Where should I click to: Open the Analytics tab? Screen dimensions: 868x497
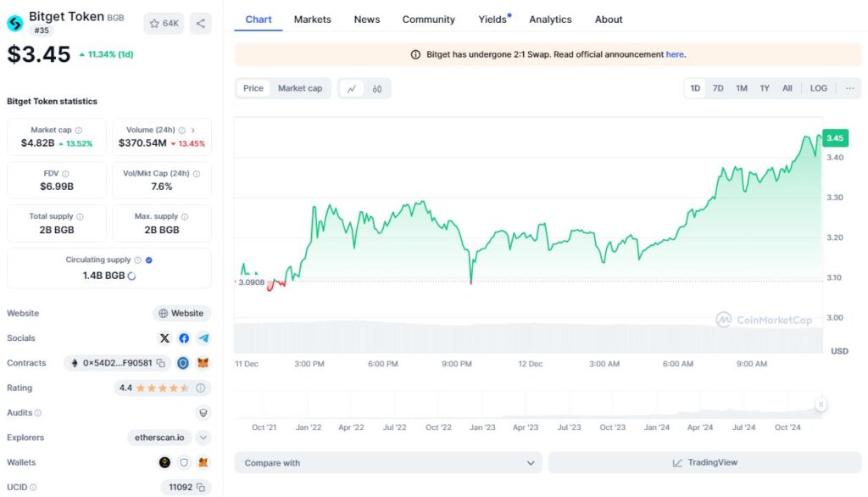pyautogui.click(x=550, y=20)
